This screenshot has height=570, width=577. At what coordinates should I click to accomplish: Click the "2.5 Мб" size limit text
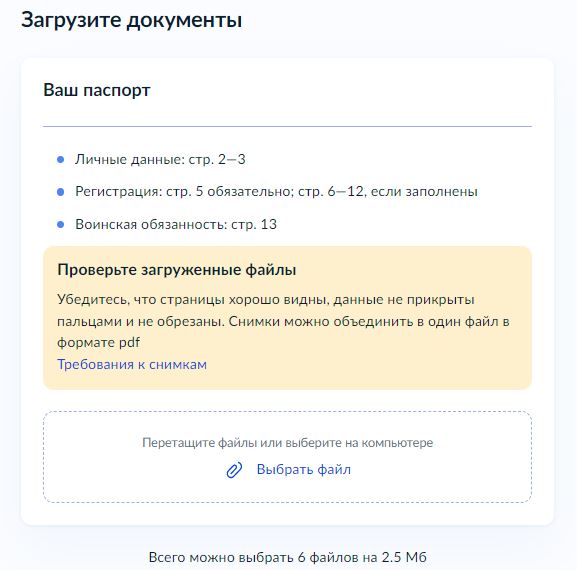click(x=404, y=557)
